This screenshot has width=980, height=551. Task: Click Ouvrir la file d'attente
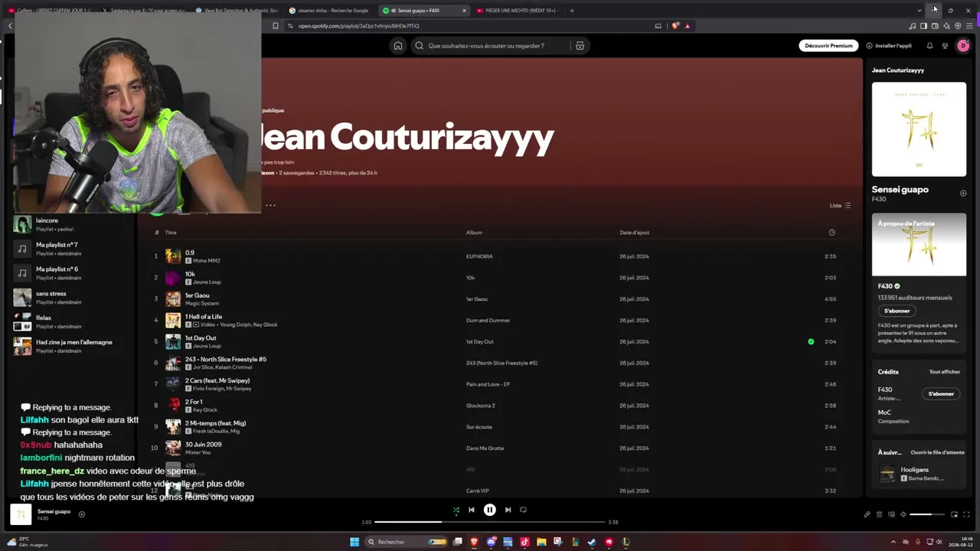937,452
